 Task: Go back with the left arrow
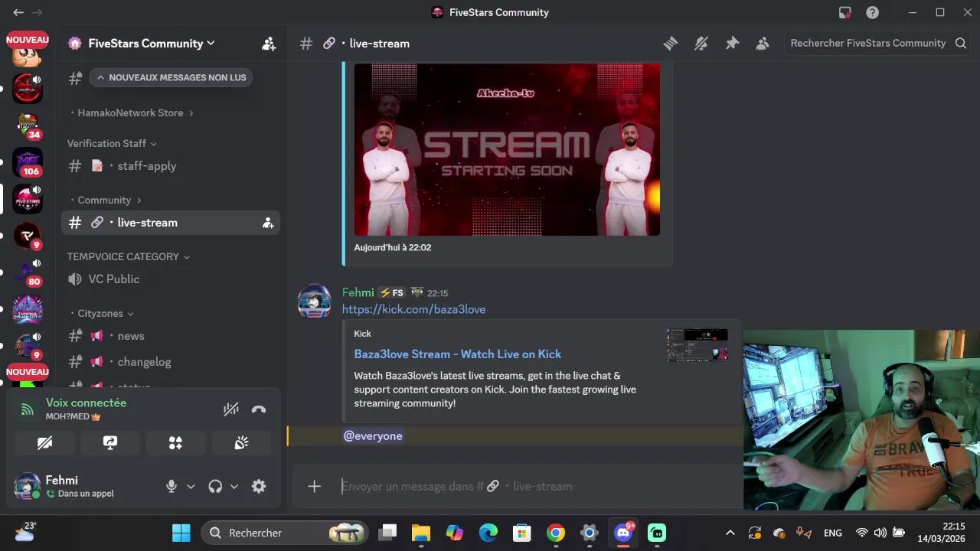point(18,12)
